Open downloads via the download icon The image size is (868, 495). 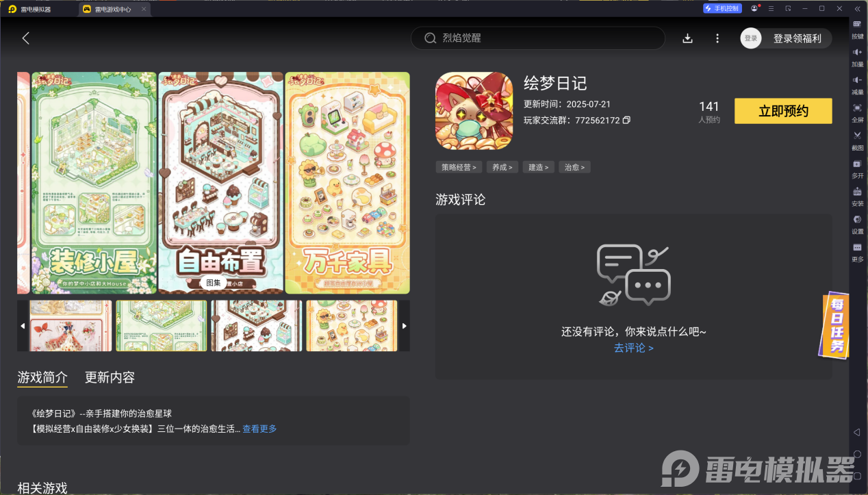coord(688,38)
